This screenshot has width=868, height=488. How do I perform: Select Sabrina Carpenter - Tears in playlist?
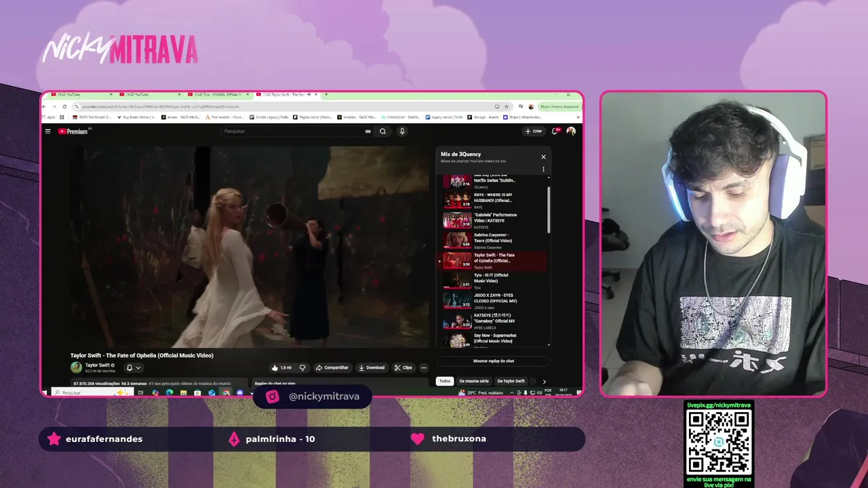click(x=493, y=241)
